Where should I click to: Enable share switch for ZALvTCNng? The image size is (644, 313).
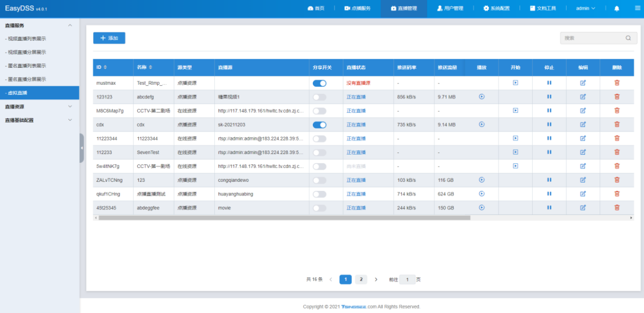point(319,180)
